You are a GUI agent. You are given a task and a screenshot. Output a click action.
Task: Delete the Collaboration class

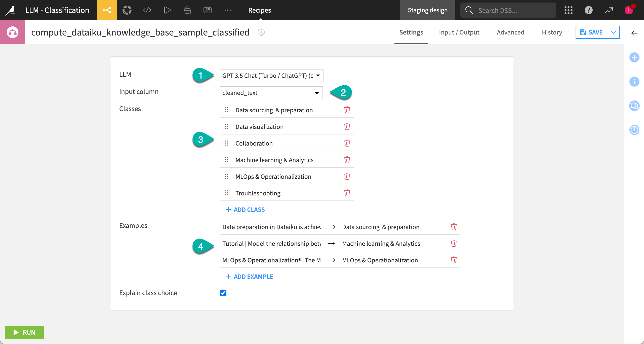click(x=347, y=143)
